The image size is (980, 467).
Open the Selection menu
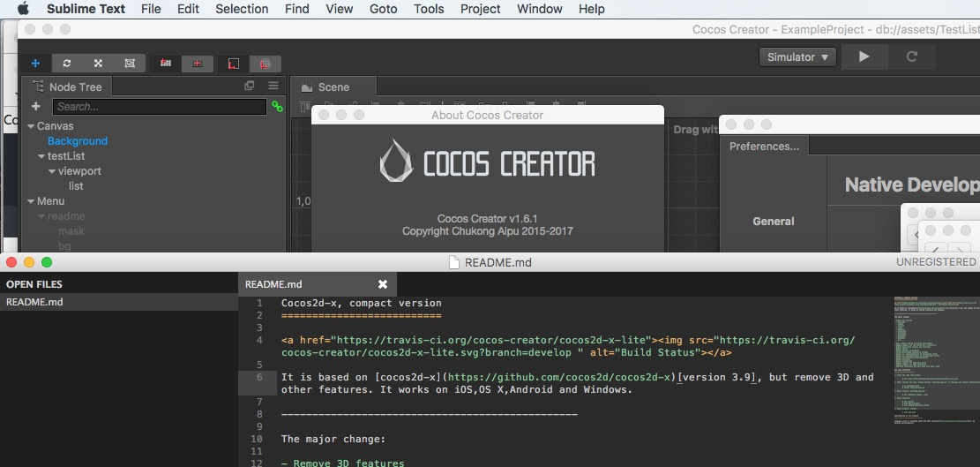click(x=242, y=9)
